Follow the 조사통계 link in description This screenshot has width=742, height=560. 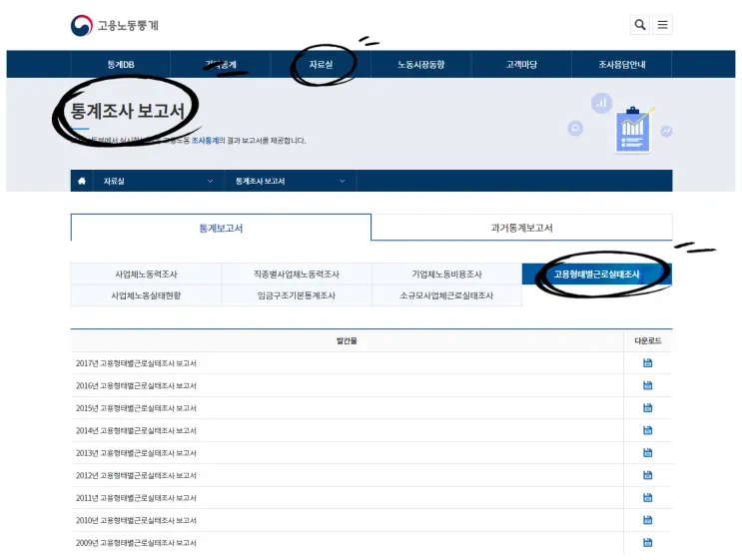[205, 141]
